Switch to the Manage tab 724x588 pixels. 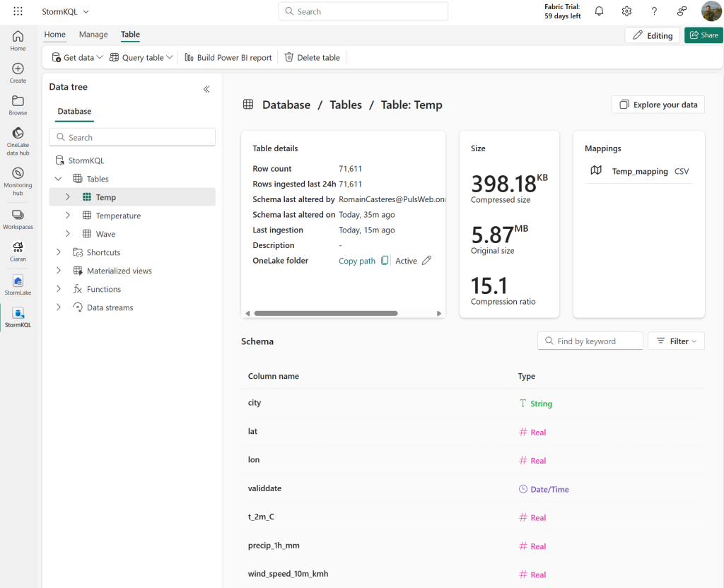tap(93, 35)
